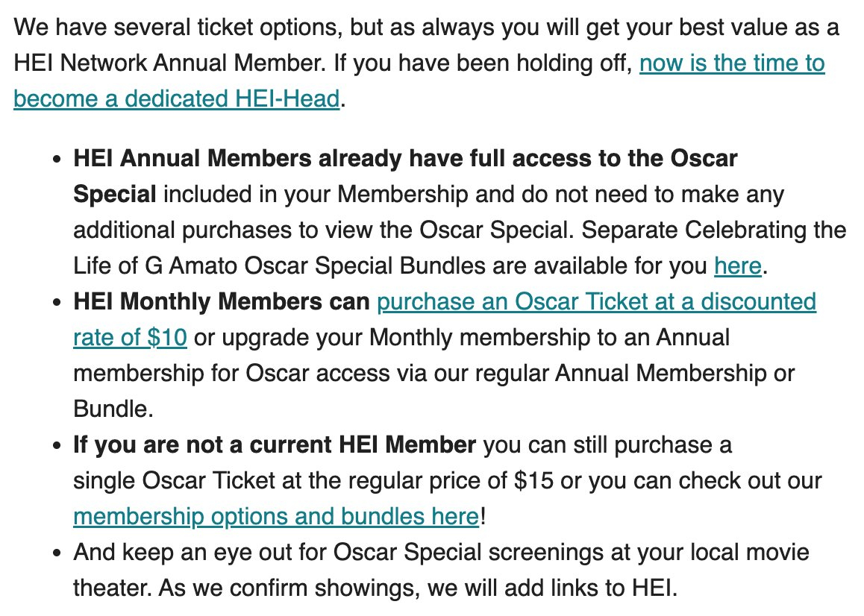This screenshot has width=864, height=616.
Task: Click bold "If you are not a current HEI Member"
Action: click(274, 445)
